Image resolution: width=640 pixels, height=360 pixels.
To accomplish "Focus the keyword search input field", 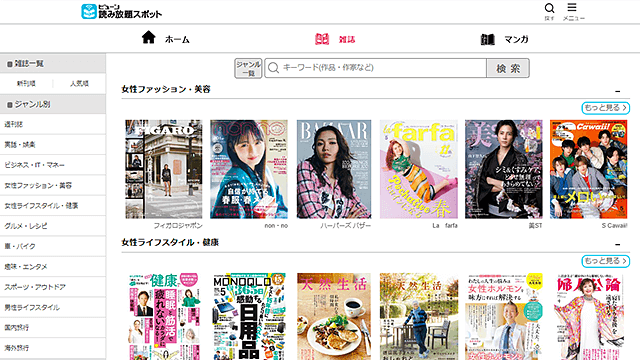I will point(376,68).
